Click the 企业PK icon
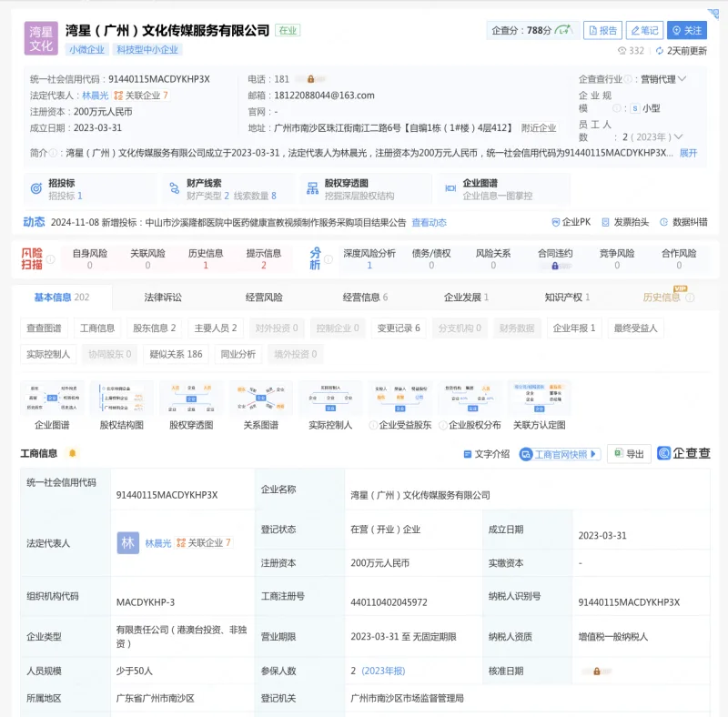This screenshot has width=728, height=717. point(555,222)
